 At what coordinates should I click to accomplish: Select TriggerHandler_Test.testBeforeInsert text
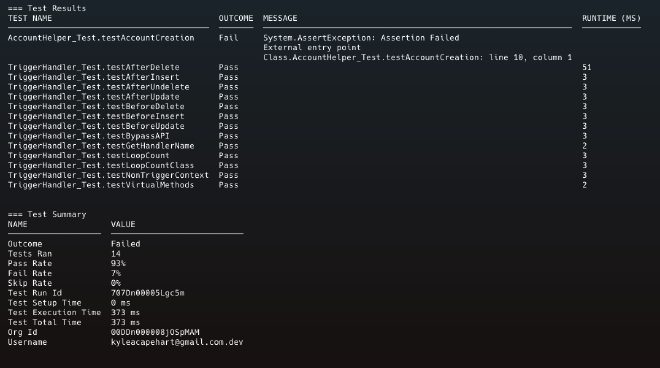[96, 116]
